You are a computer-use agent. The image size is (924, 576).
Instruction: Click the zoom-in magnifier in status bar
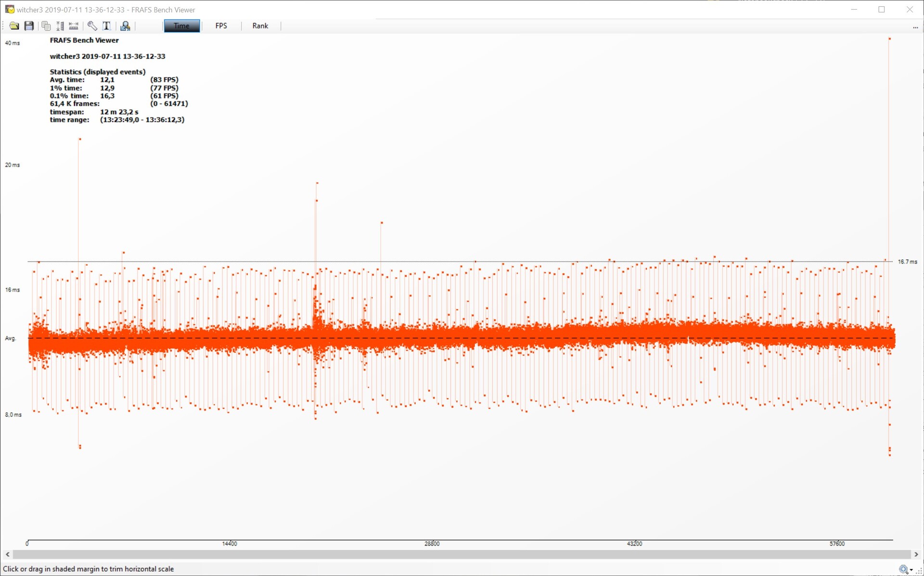903,570
